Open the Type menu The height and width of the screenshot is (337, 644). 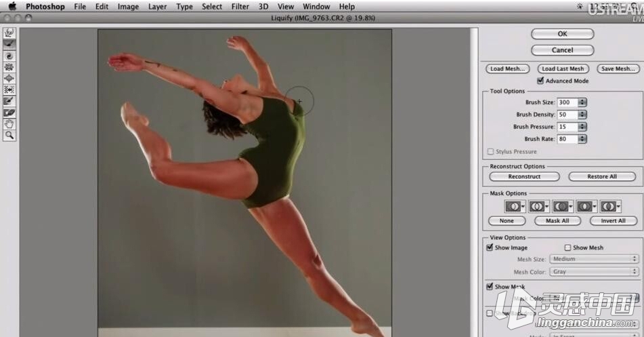pyautogui.click(x=184, y=7)
